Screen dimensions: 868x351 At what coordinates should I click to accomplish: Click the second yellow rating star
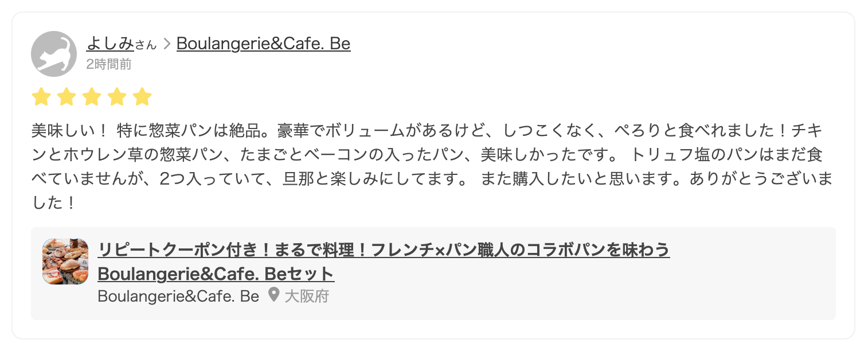pyautogui.click(x=67, y=97)
